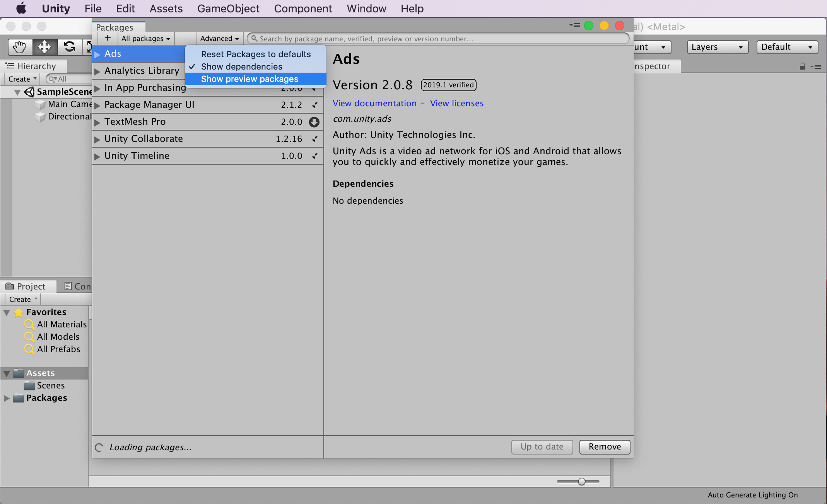Click the All Materials search icon
The height and width of the screenshot is (504, 827).
coord(29,324)
